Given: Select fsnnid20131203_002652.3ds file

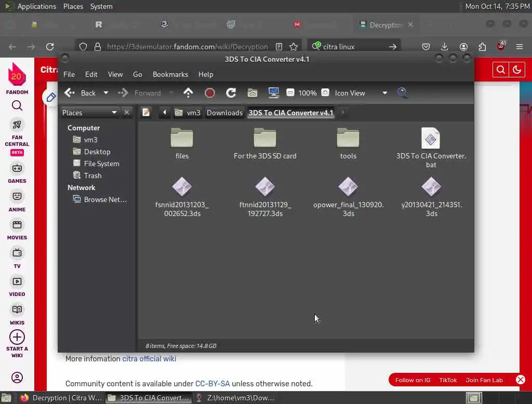Looking at the screenshot, I should tap(182, 186).
